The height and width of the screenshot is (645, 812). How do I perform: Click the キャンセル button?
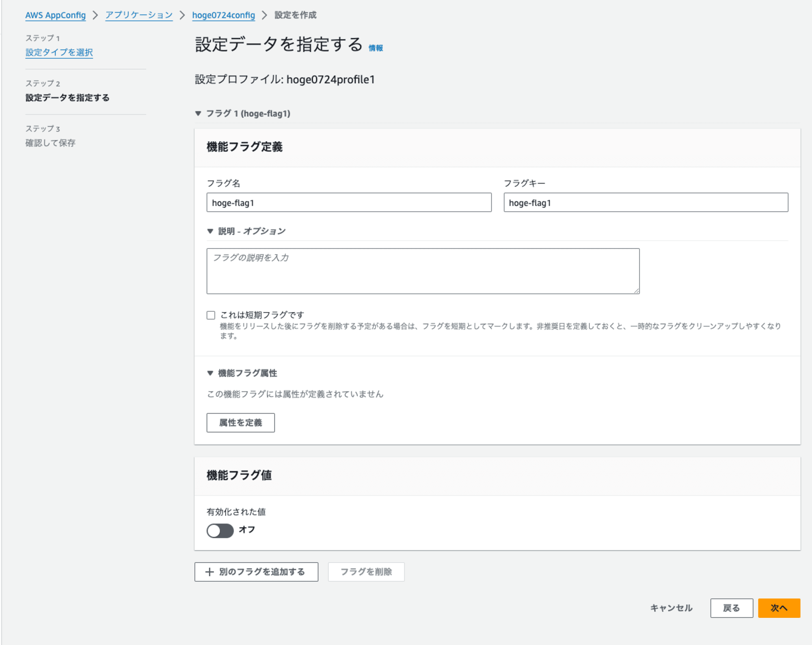click(672, 608)
